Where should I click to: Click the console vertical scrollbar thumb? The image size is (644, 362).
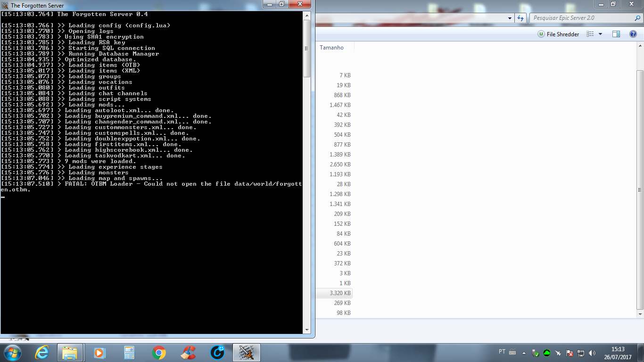(307, 49)
